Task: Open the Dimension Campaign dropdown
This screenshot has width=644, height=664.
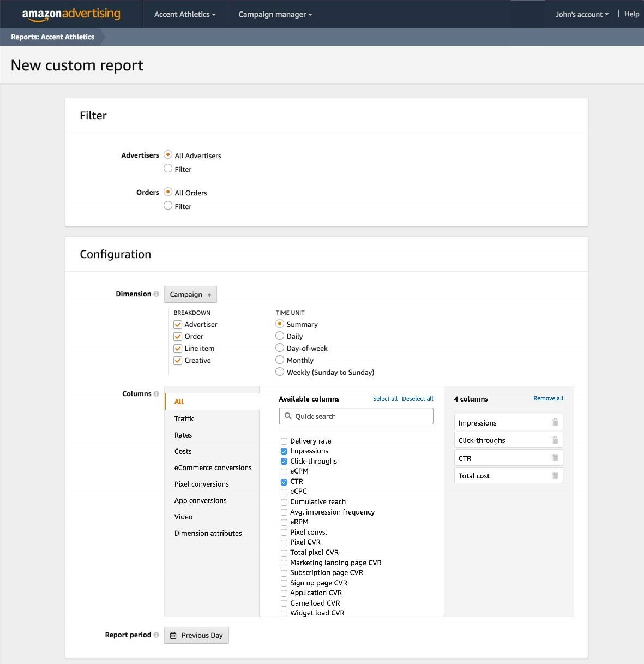Action: point(190,295)
